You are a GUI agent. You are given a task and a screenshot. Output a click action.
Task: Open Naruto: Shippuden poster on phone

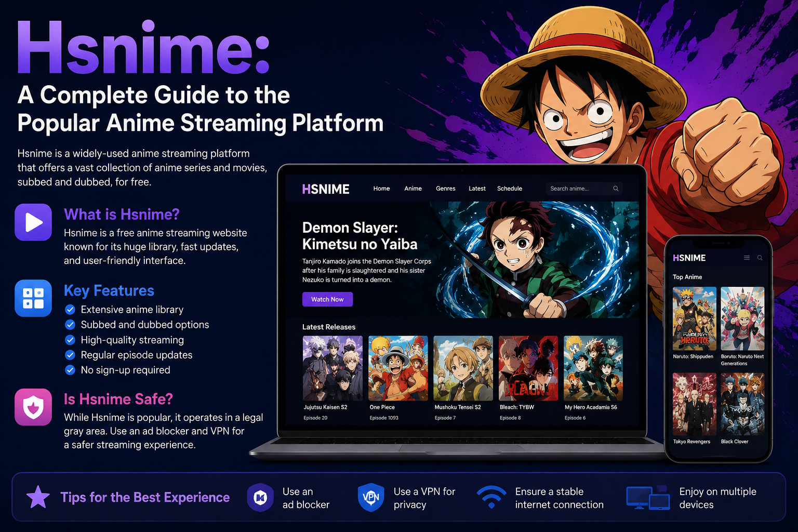click(x=695, y=318)
